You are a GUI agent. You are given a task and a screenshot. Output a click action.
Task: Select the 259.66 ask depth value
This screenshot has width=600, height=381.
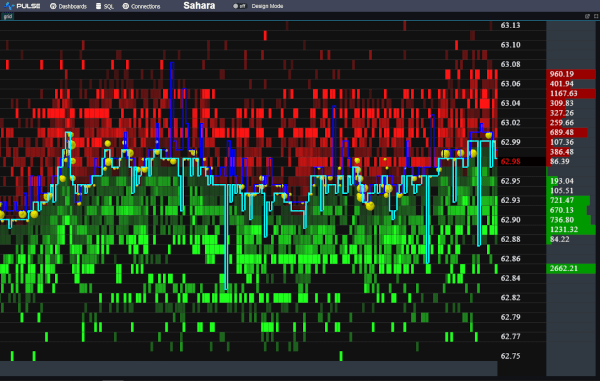(562, 123)
